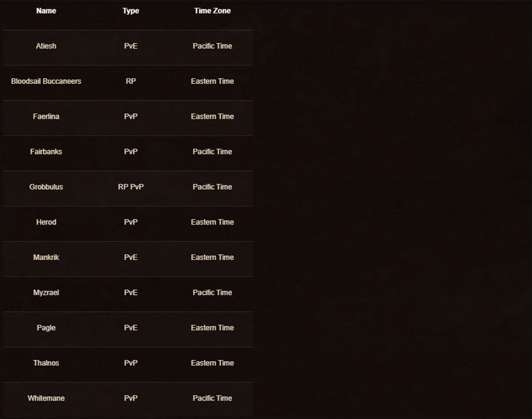Select the Atiesh realm name
Viewport: 532px width, 419px height.
click(46, 46)
